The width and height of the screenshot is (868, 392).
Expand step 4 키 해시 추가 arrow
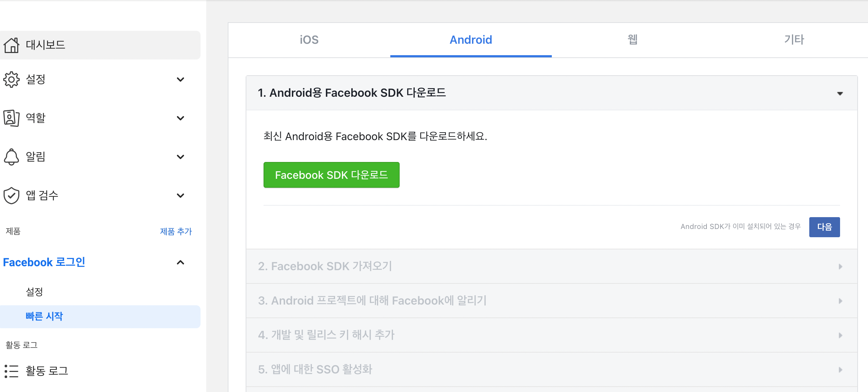(840, 335)
